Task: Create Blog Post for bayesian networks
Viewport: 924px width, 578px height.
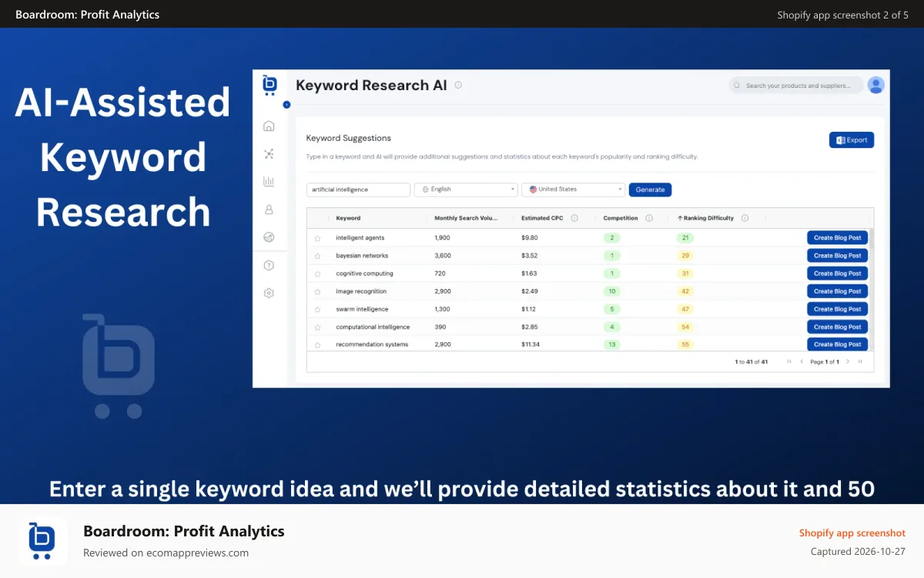Action: pyautogui.click(x=838, y=255)
